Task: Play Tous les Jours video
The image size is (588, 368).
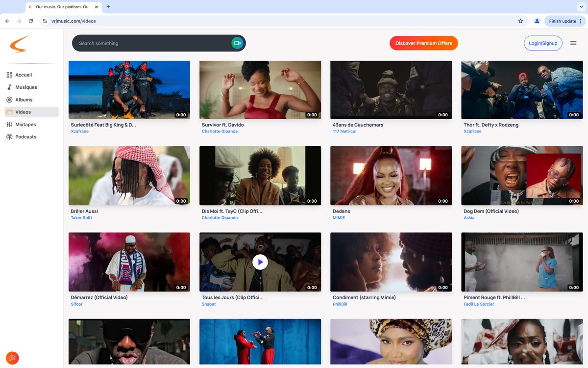Action: tap(260, 262)
